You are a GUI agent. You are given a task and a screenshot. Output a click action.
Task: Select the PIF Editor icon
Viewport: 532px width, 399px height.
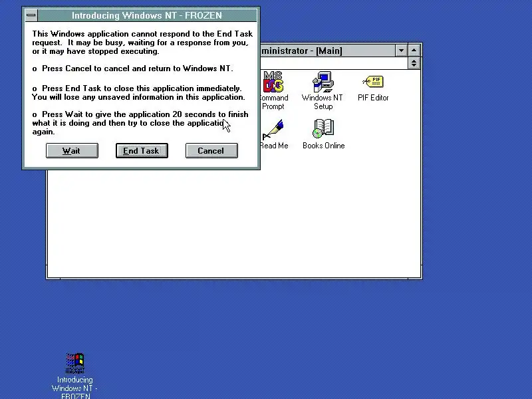[x=373, y=82]
